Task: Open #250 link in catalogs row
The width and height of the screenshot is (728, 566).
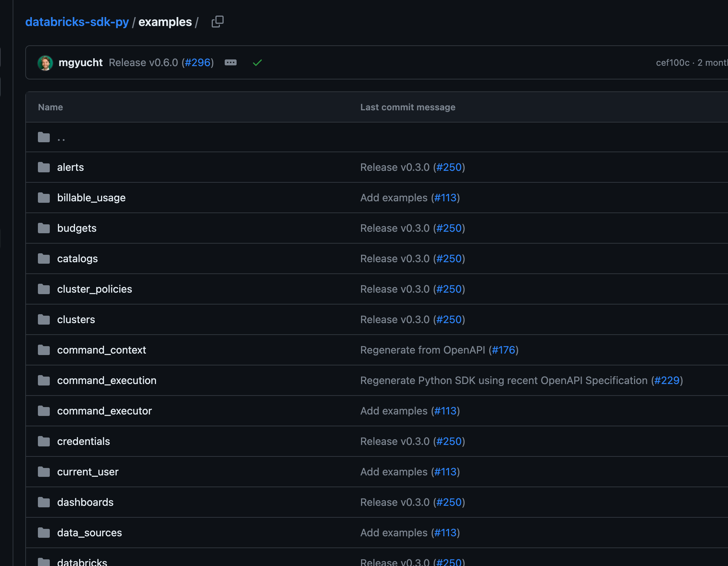Action: click(x=449, y=258)
